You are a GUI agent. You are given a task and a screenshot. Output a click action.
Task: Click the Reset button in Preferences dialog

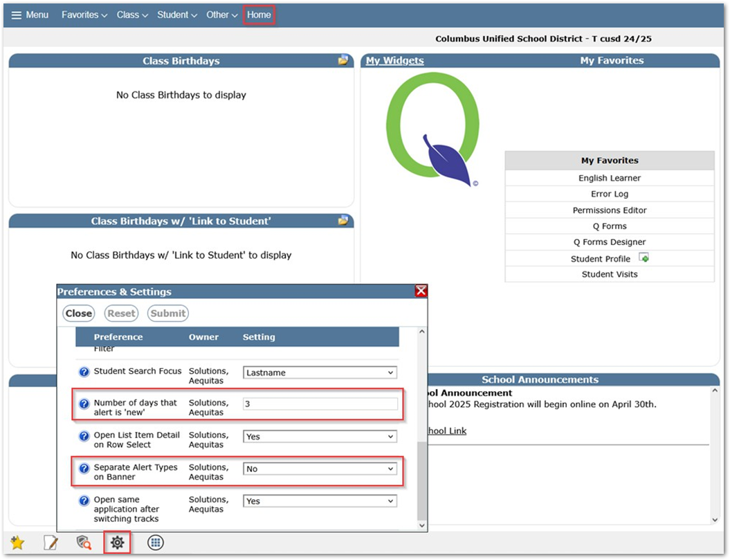[x=121, y=314]
